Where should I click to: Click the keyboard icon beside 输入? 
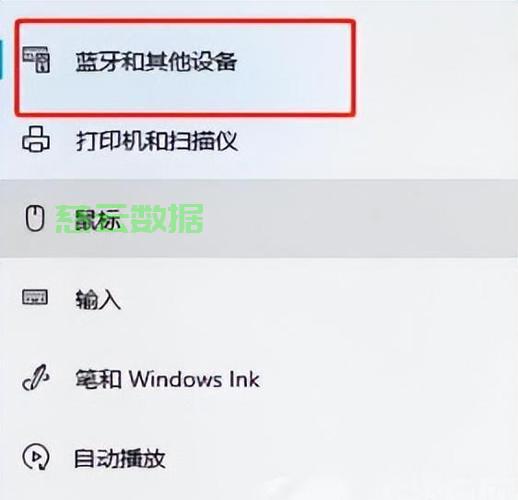click(35, 297)
